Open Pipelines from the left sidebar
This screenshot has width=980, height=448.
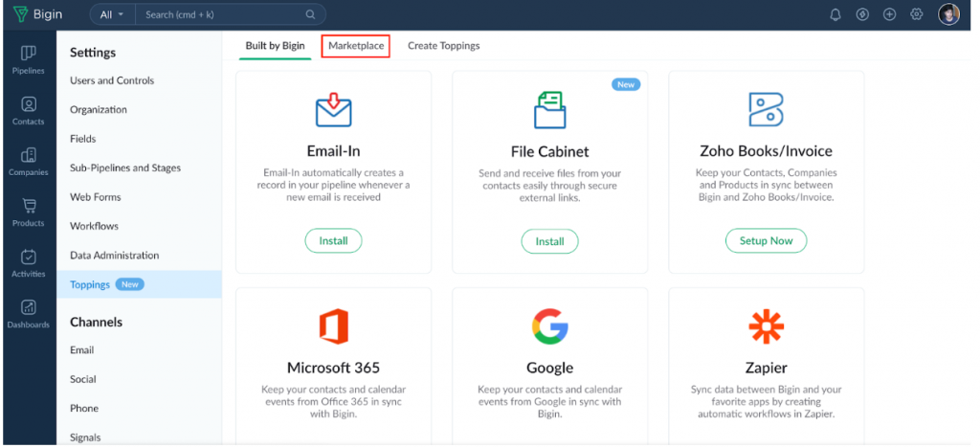pos(28,60)
